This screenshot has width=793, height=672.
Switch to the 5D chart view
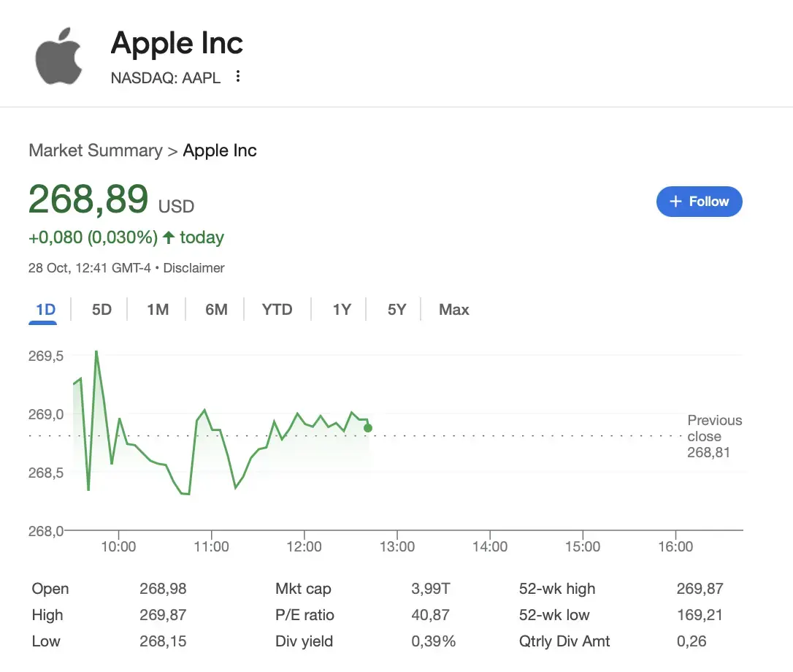tap(101, 310)
